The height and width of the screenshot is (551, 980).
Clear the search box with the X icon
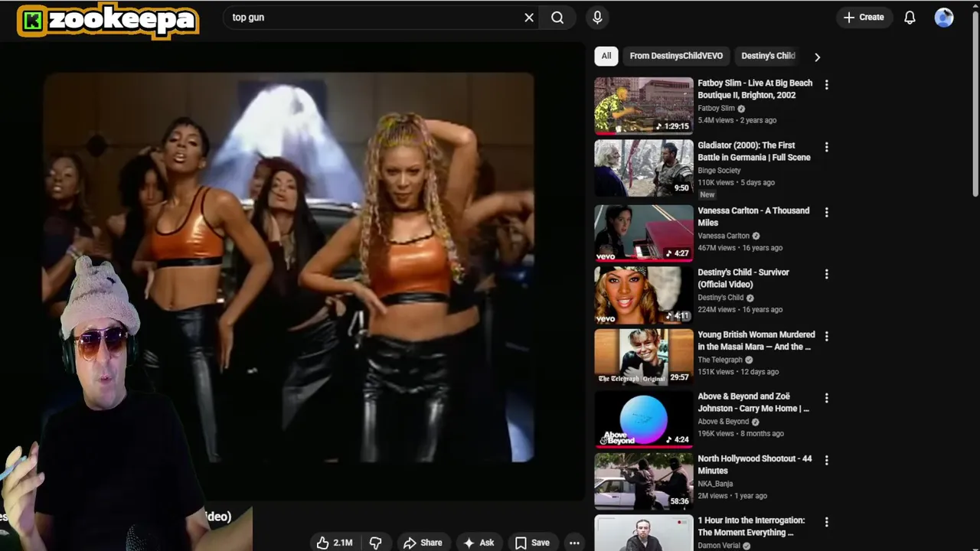529,18
